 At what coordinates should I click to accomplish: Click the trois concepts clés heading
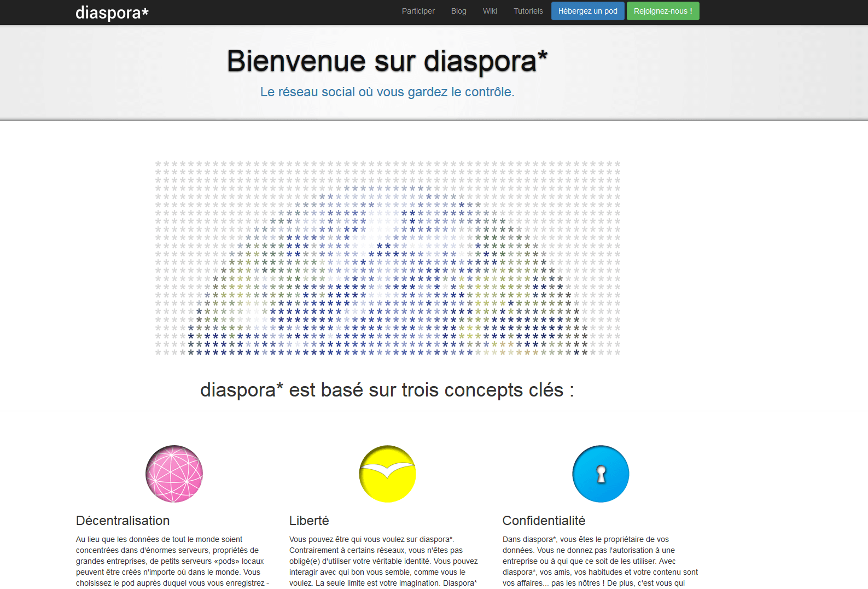tap(387, 390)
